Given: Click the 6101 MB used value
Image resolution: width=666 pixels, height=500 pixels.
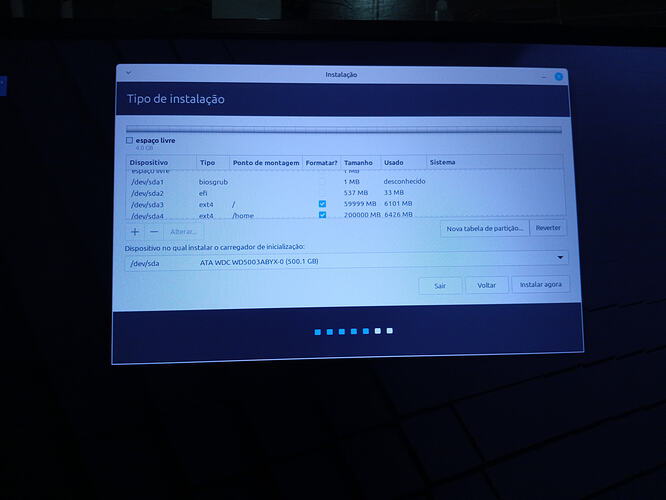Looking at the screenshot, I should (x=398, y=203).
